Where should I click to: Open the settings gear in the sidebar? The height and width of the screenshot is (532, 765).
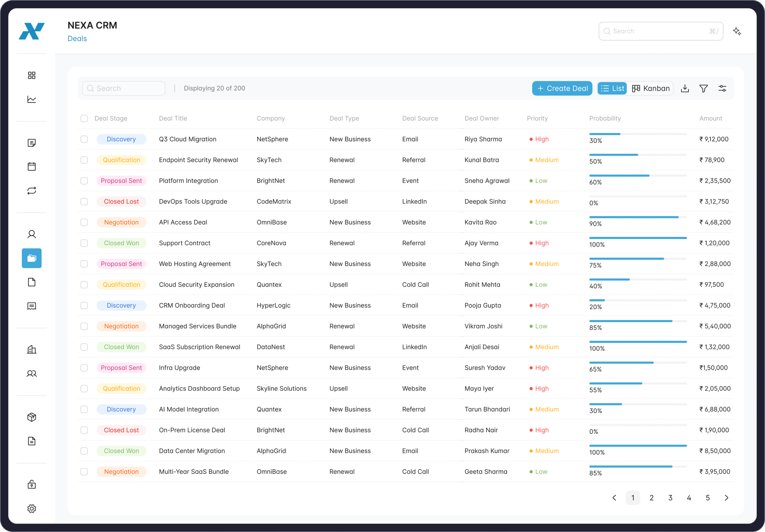32,508
